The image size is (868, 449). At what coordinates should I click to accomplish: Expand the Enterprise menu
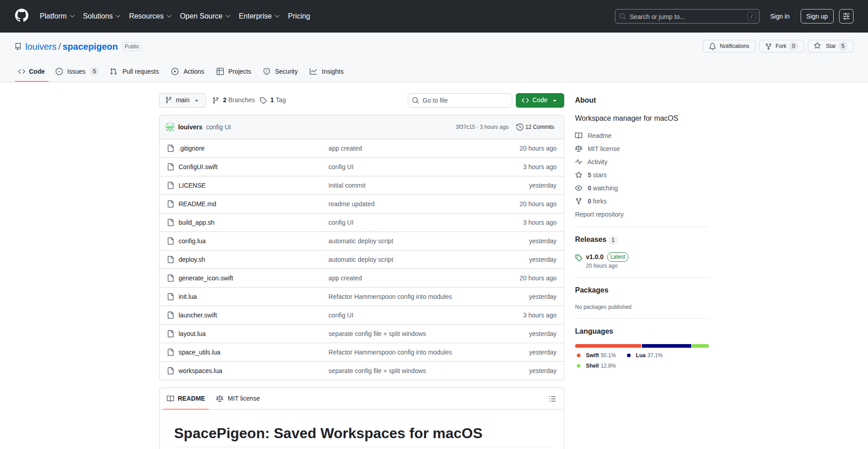(x=259, y=16)
